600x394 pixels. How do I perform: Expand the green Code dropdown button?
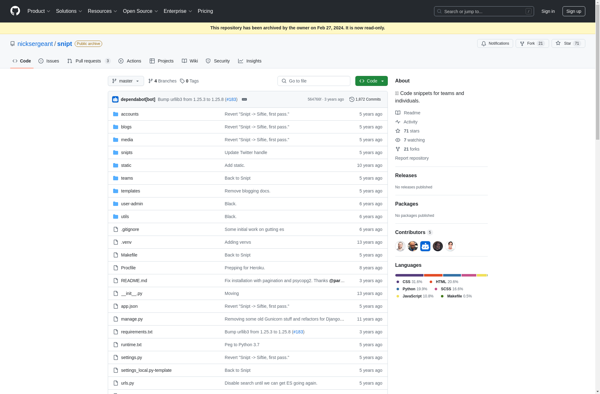[371, 81]
